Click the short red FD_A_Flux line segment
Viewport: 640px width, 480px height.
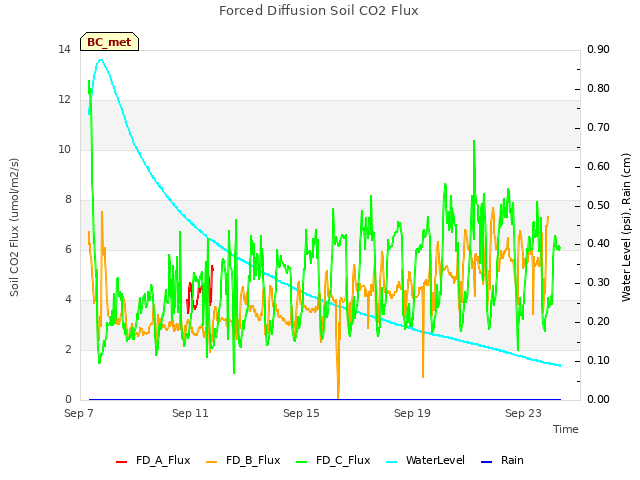pyautogui.click(x=200, y=289)
